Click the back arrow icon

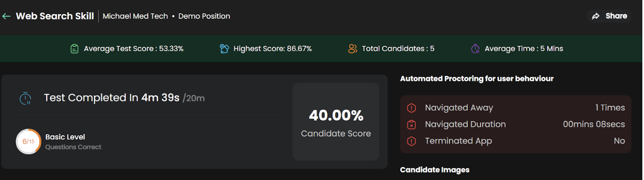(x=6, y=16)
